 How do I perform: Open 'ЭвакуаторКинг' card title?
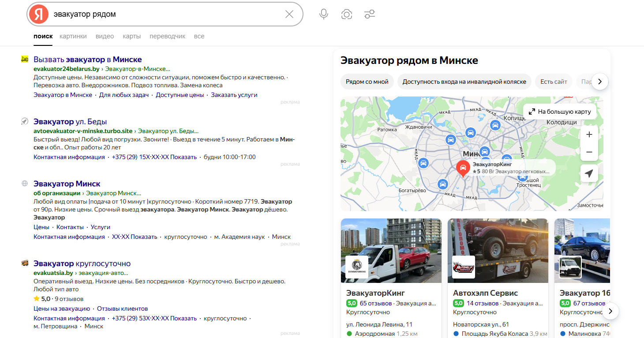375,293
